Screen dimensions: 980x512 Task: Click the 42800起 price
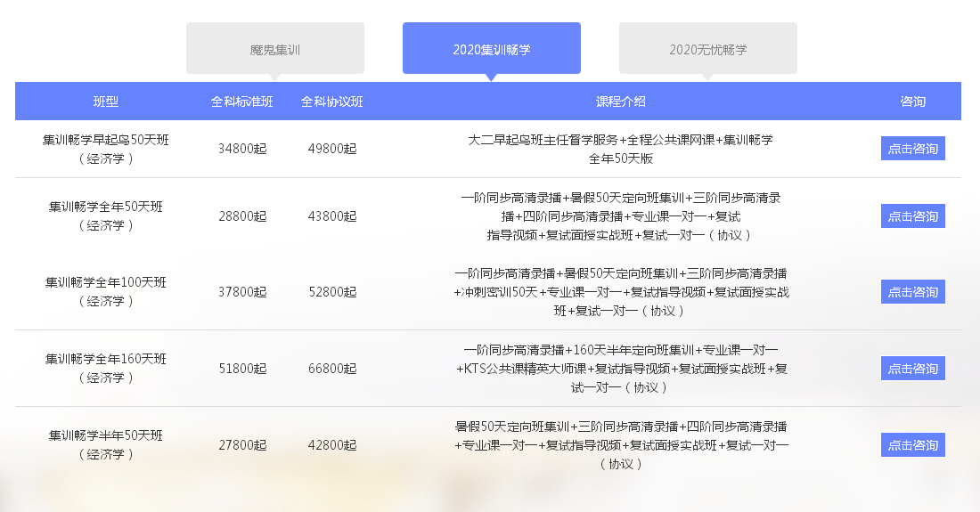[332, 445]
